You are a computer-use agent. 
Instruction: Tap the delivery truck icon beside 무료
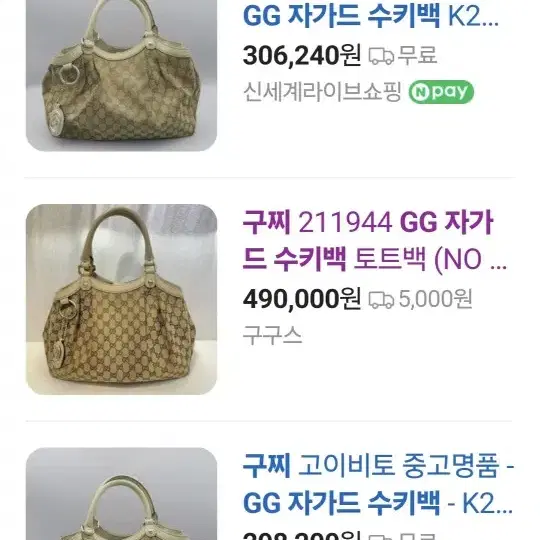tap(381, 56)
